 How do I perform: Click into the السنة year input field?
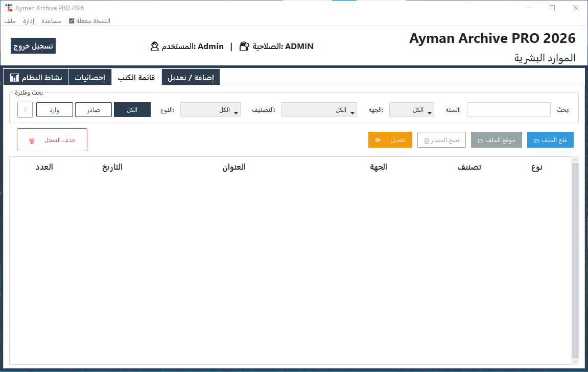(x=508, y=110)
